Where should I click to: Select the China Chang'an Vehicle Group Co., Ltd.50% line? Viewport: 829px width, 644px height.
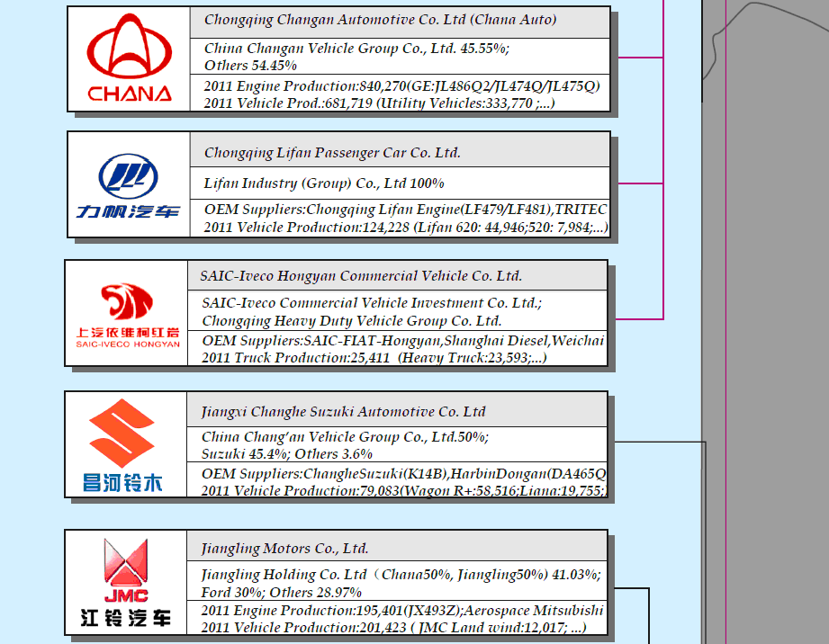click(x=345, y=437)
